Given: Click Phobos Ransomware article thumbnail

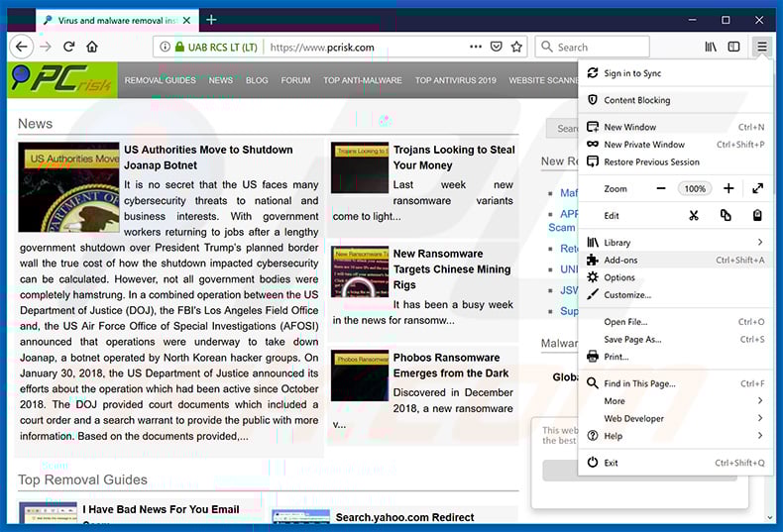Looking at the screenshot, I should point(360,375).
